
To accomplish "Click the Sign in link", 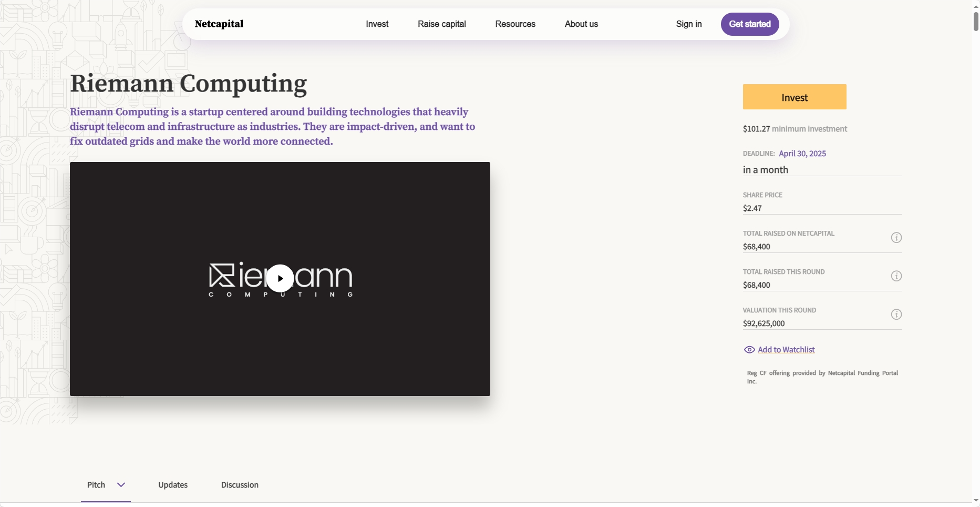I will pos(689,24).
